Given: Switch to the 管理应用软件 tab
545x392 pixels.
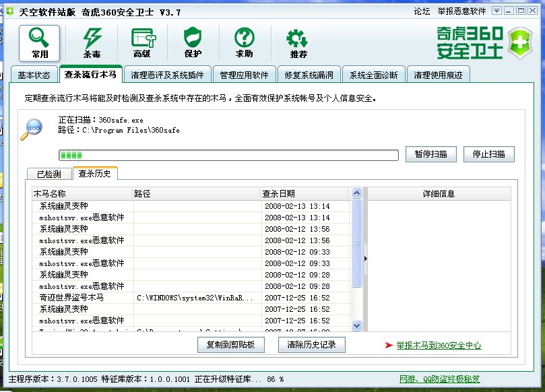Looking at the screenshot, I should (x=244, y=75).
